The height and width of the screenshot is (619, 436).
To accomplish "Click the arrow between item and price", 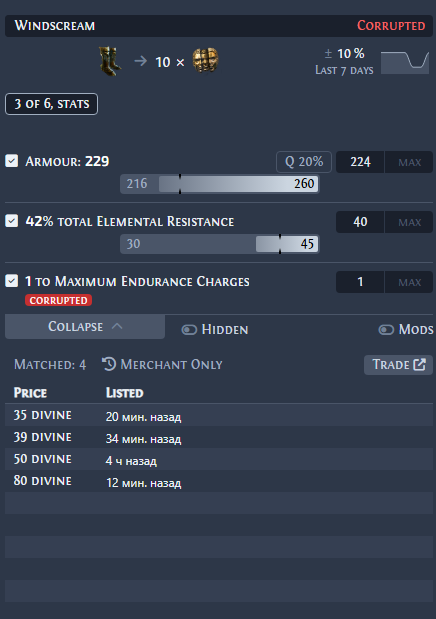I will 141,61.
